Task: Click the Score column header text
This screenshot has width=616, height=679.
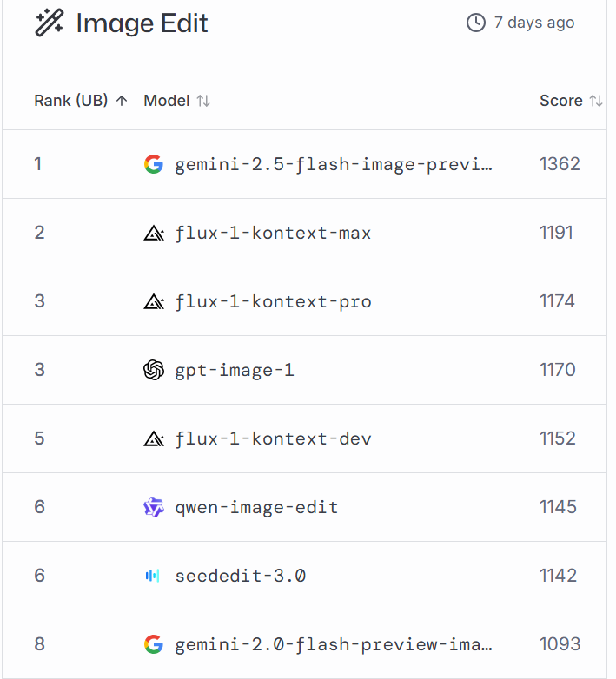Action: (x=561, y=101)
